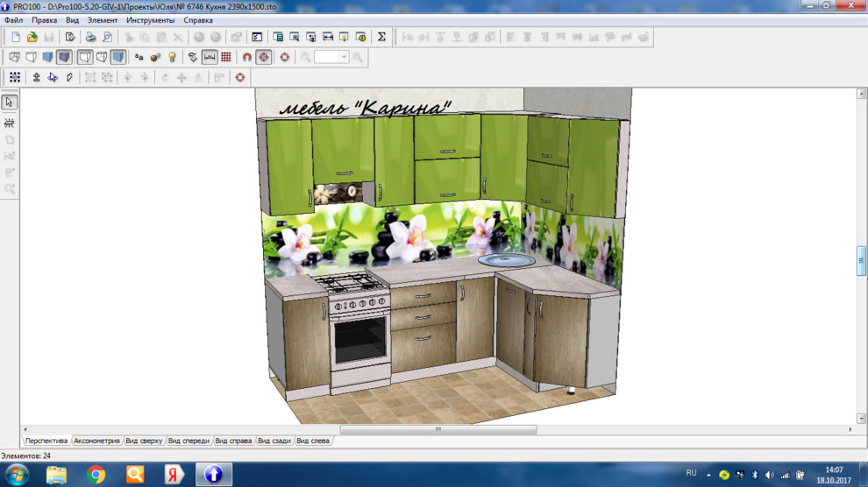The height and width of the screenshot is (487, 868).
Task: Open the Инструменты menu
Action: (150, 20)
